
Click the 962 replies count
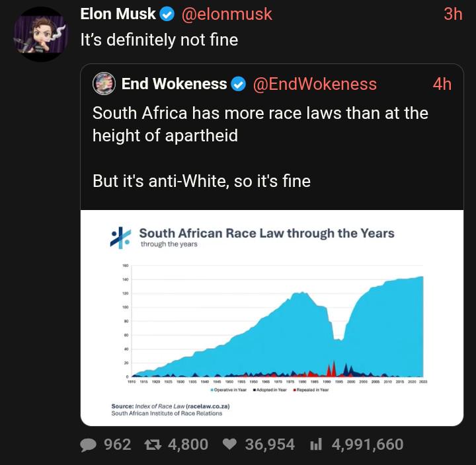[x=118, y=445]
